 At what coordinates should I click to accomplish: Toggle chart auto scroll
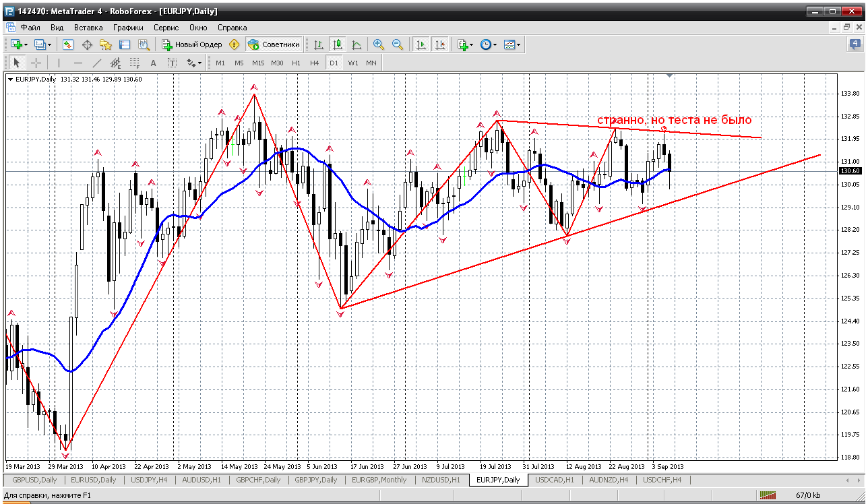point(421,44)
